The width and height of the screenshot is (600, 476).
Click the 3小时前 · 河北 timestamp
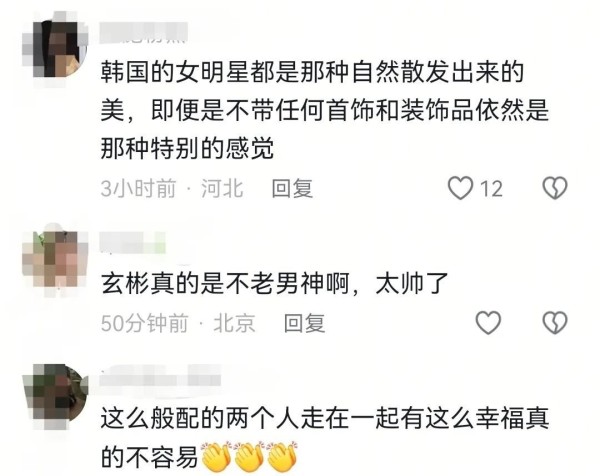pos(172,188)
